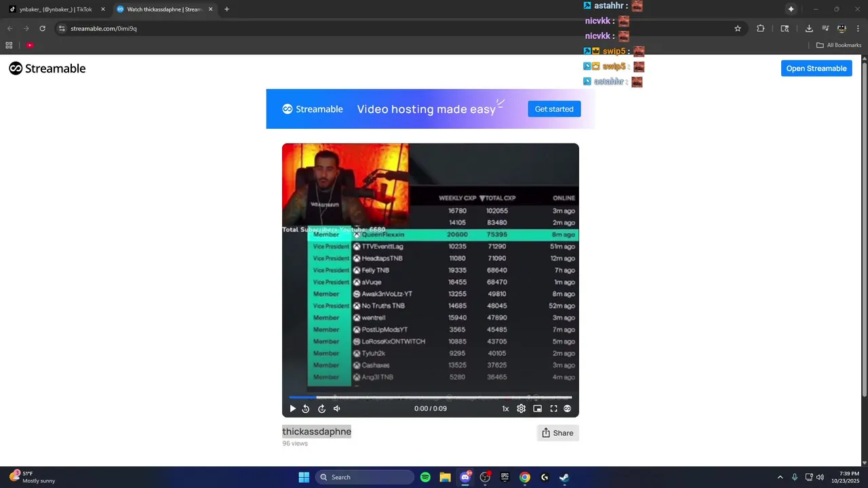Open OBS Studio from taskbar
Image resolution: width=868 pixels, height=488 pixels.
[x=485, y=477]
